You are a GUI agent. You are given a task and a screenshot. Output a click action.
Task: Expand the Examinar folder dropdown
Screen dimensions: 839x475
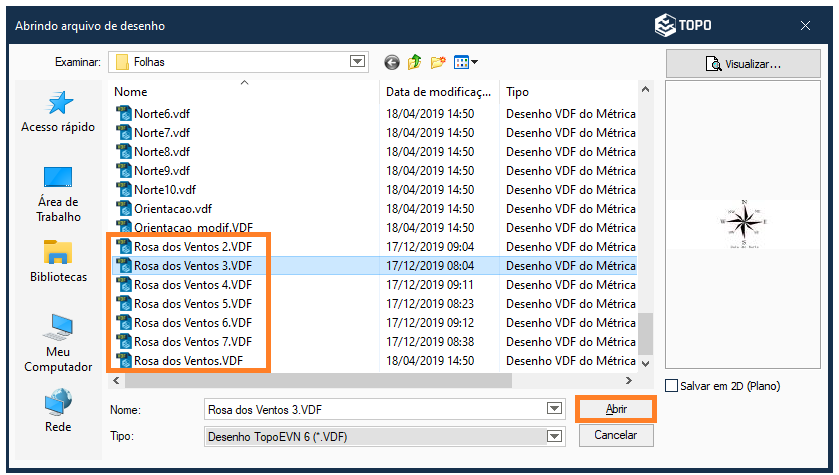(358, 62)
